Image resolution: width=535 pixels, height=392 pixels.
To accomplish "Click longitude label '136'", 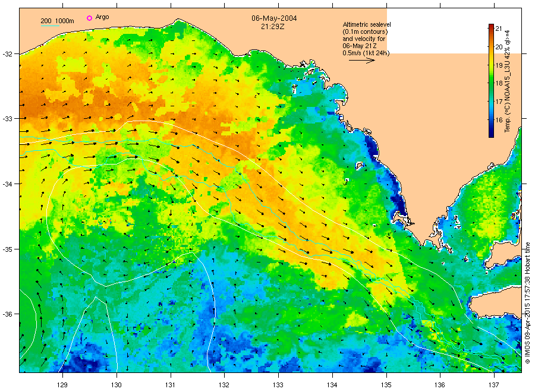I will tap(440, 385).
